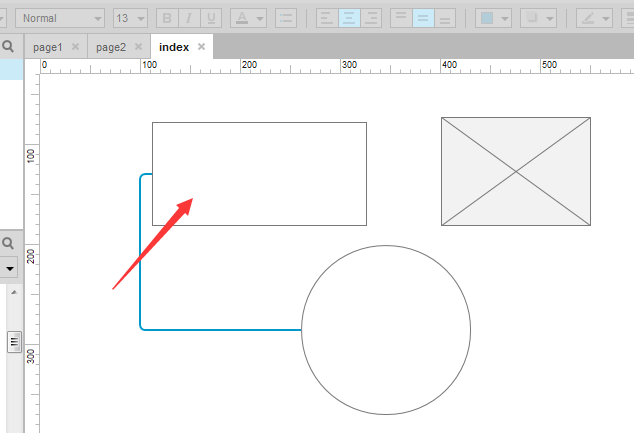The height and width of the screenshot is (433, 634).
Task: Apply the font color button
Action: tap(242, 18)
